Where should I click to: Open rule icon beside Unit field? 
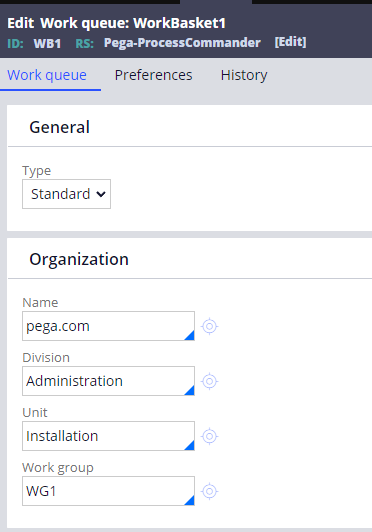tap(209, 436)
